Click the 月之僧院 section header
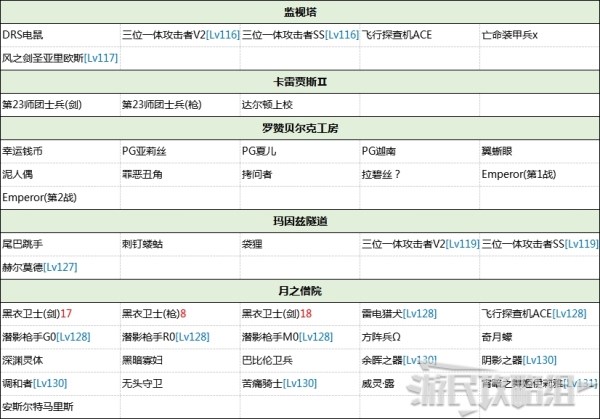 [300, 291]
